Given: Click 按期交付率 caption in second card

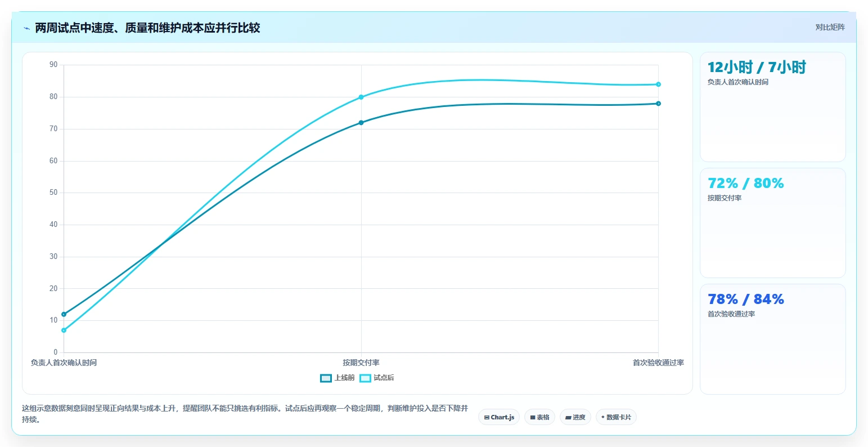Looking at the screenshot, I should click(725, 198).
